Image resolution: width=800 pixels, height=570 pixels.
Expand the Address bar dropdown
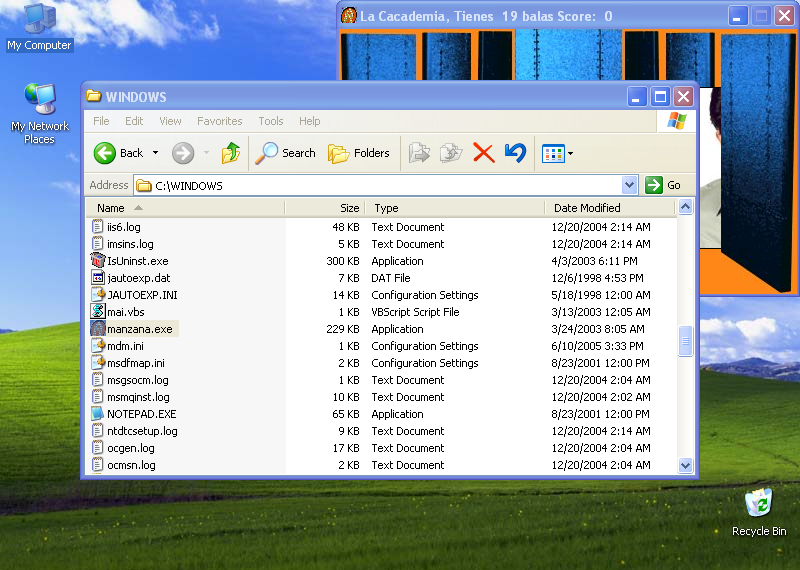click(x=630, y=185)
